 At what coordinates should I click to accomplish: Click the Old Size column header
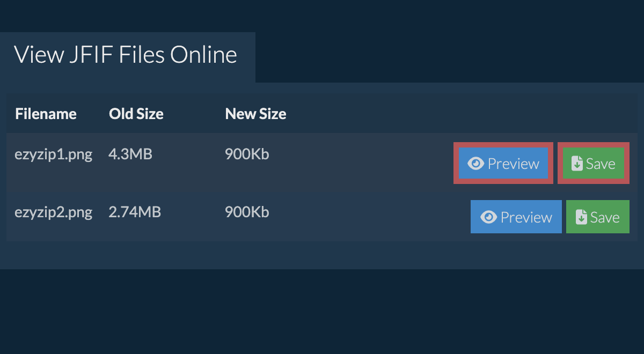[136, 114]
